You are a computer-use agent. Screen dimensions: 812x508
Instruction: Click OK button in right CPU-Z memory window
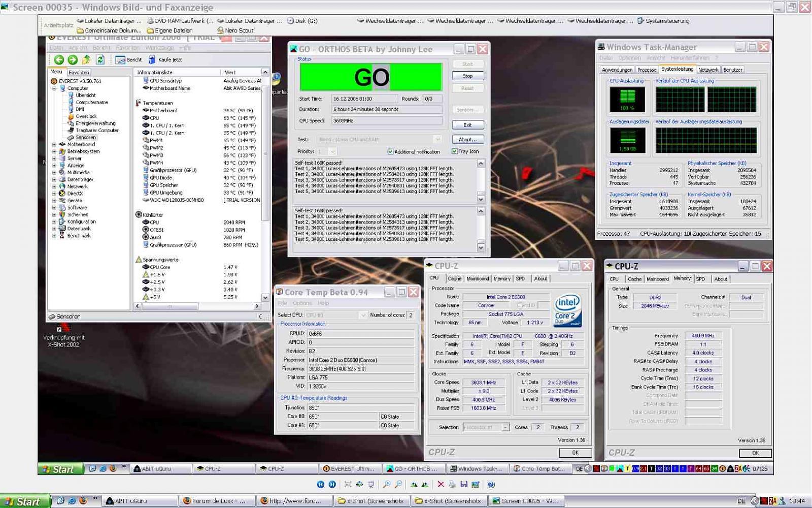click(755, 453)
